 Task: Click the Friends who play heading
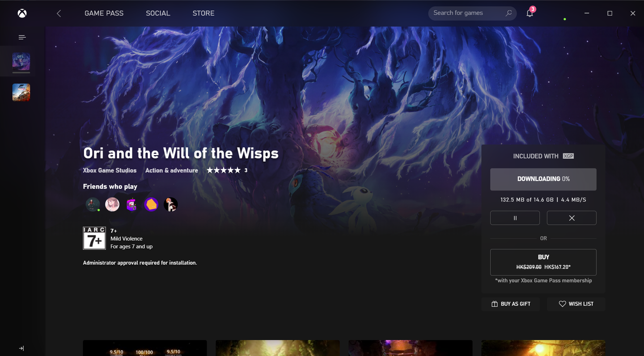110,186
